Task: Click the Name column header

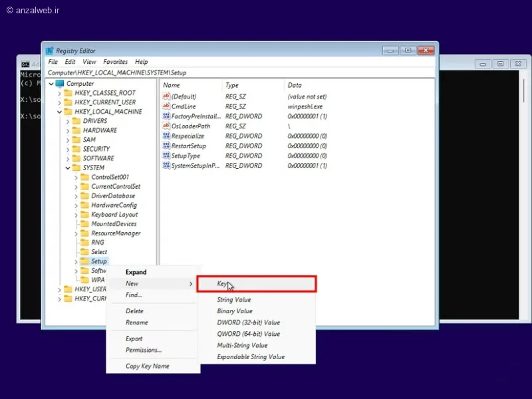Action: point(172,85)
